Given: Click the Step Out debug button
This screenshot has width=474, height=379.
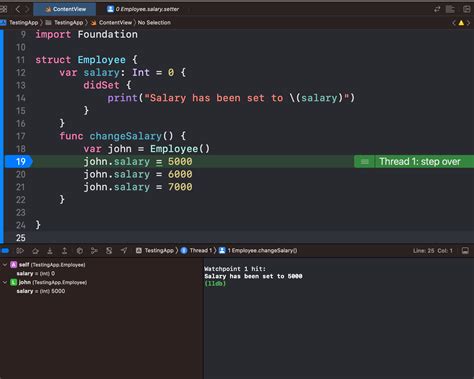Looking at the screenshot, I should [65, 251].
